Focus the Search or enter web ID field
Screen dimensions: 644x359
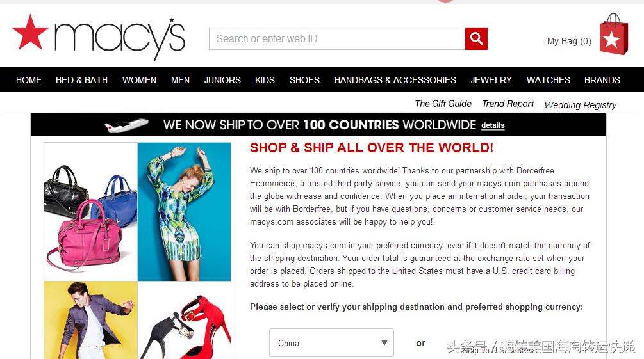[x=337, y=38]
